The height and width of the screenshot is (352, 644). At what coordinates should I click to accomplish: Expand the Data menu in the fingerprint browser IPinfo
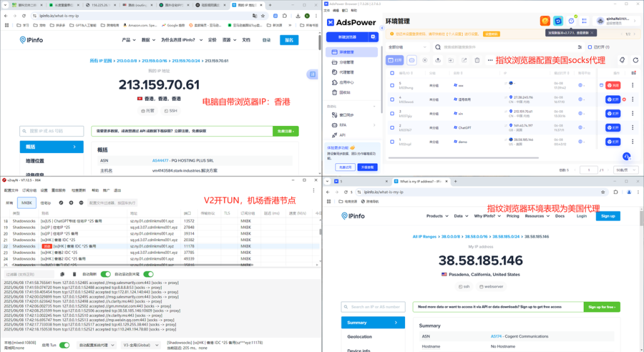[461, 216]
